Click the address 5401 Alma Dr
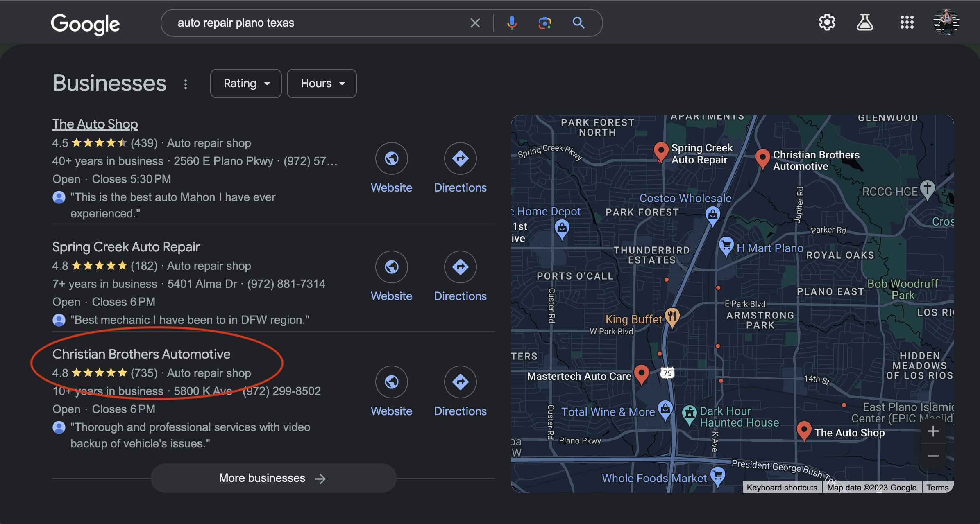The height and width of the screenshot is (524, 980). (x=202, y=284)
